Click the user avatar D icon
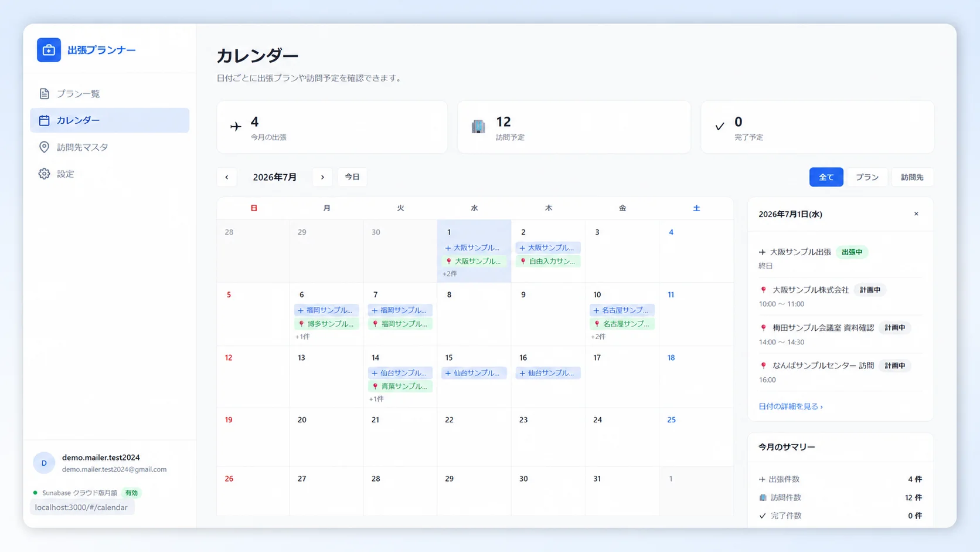This screenshot has height=552, width=980. point(44,463)
